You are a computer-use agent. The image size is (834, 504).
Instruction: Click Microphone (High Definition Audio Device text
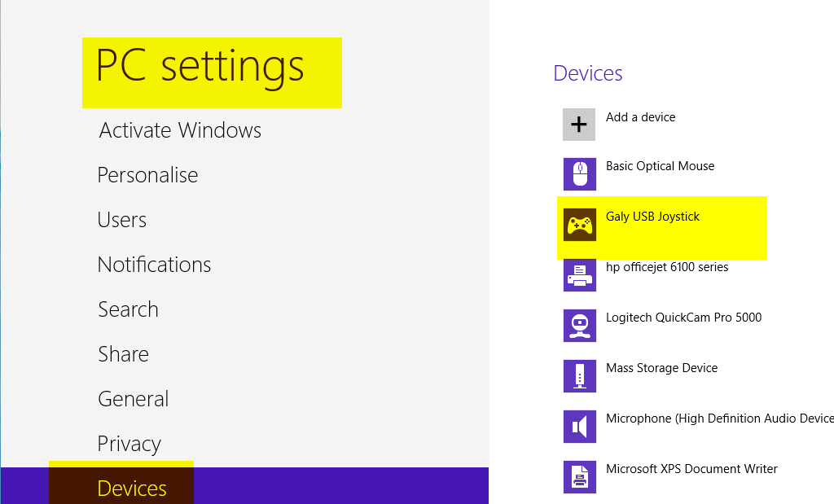pyautogui.click(x=720, y=419)
